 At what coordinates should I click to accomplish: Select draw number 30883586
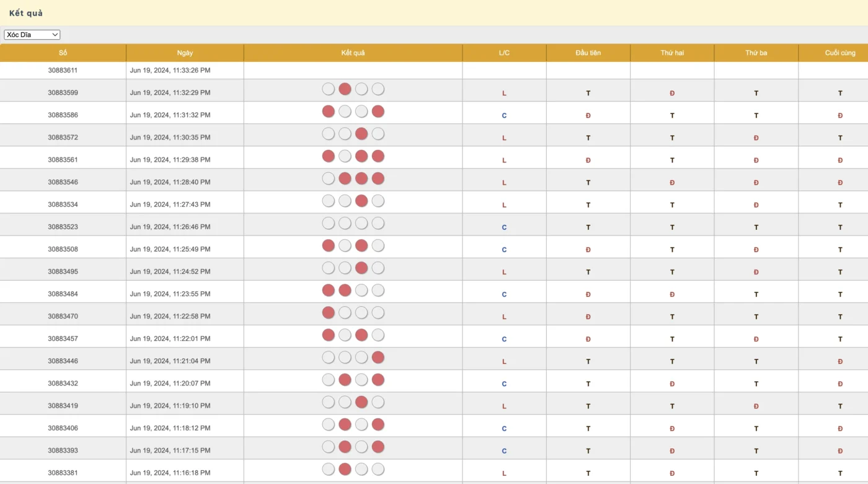coord(63,115)
